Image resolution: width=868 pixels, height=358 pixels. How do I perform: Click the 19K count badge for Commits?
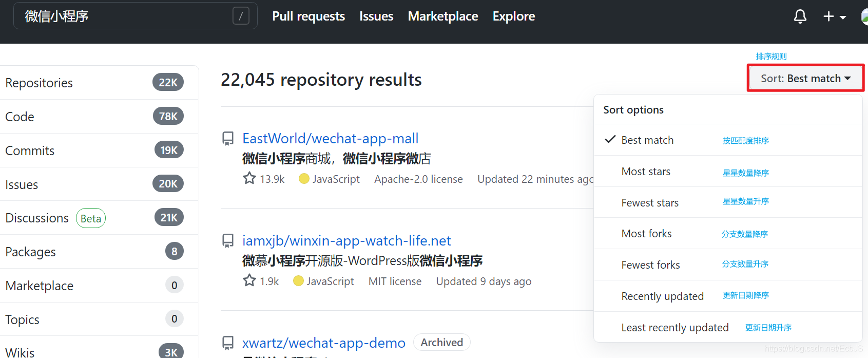(x=169, y=150)
